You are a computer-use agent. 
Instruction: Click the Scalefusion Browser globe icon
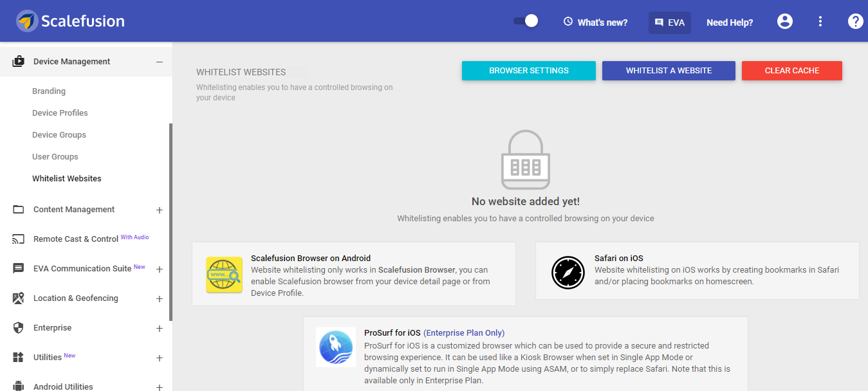[224, 275]
